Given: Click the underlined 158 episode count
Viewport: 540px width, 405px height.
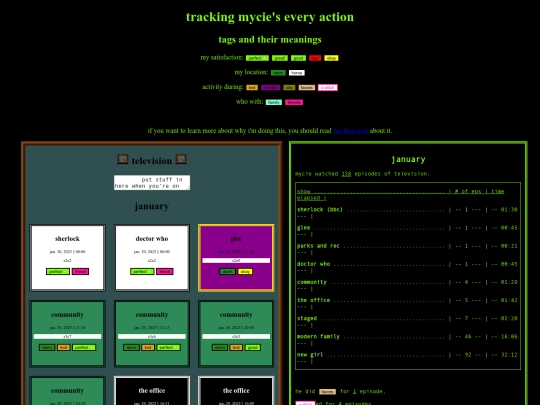Looking at the screenshot, I should tap(346, 174).
